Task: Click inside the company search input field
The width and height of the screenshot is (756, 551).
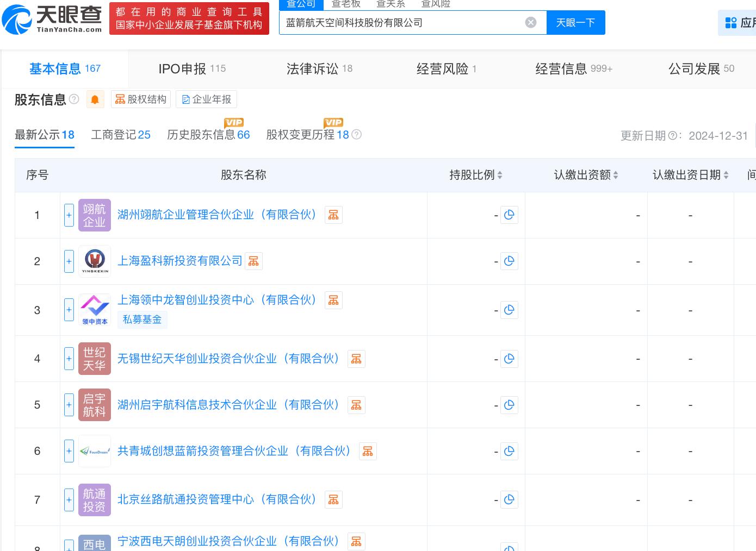Action: pos(402,22)
